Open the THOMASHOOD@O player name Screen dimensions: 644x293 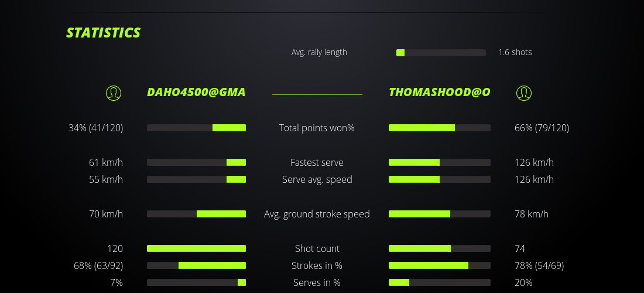440,93
